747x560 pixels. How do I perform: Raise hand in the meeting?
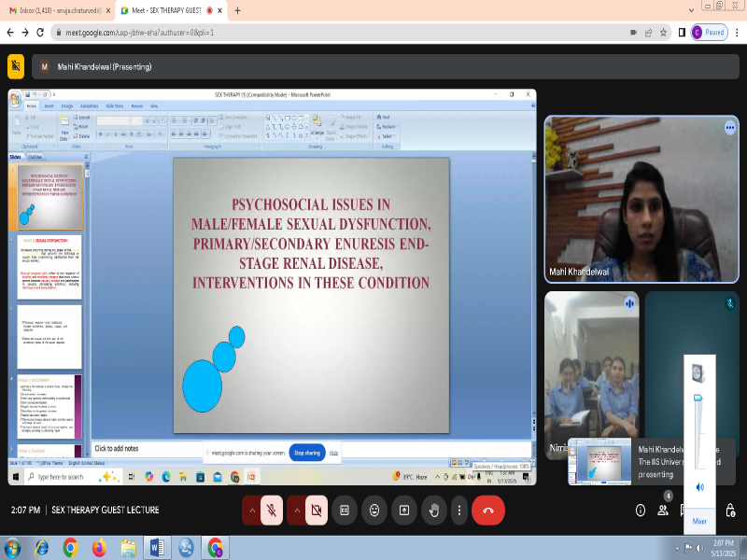pyautogui.click(x=434, y=511)
